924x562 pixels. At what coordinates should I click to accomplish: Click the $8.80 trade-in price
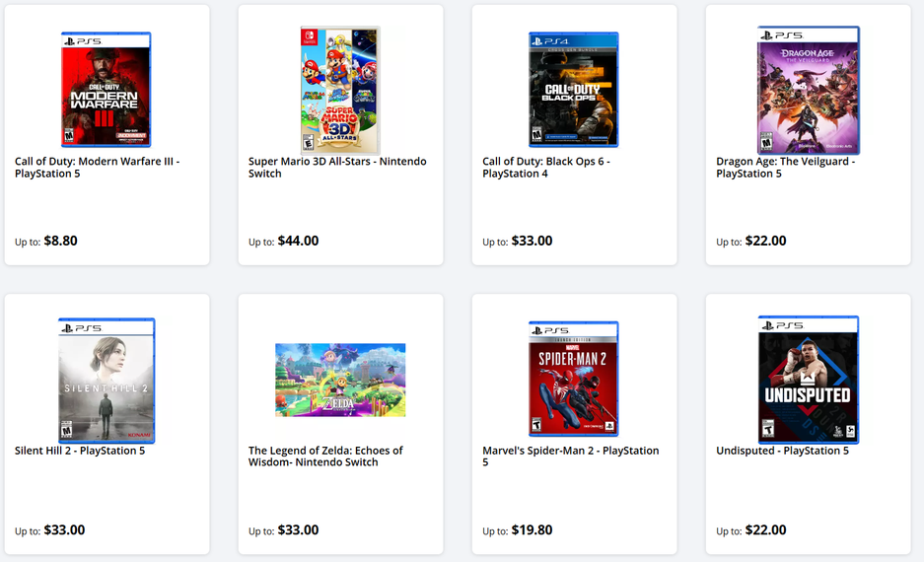click(x=60, y=241)
